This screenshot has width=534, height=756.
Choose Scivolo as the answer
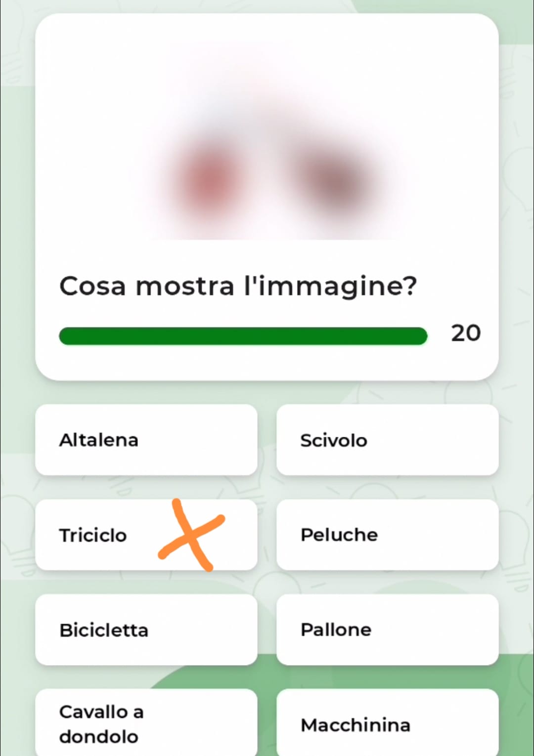[387, 440]
